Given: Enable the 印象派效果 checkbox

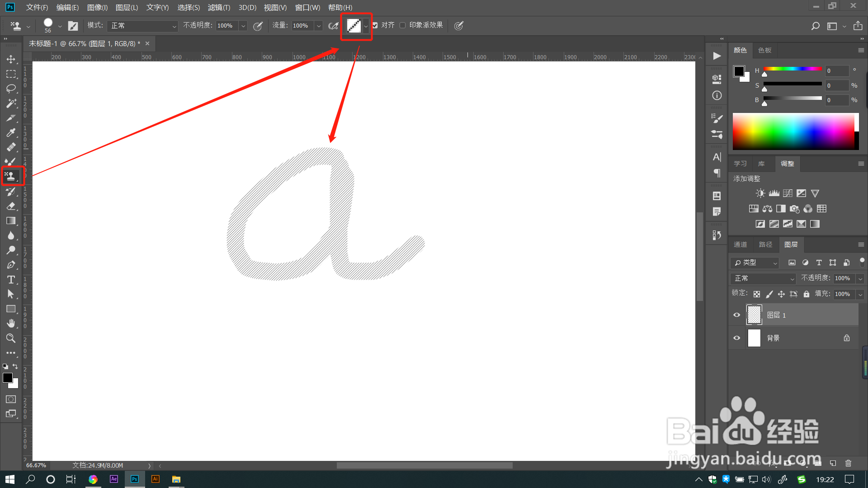Looking at the screenshot, I should point(402,25).
